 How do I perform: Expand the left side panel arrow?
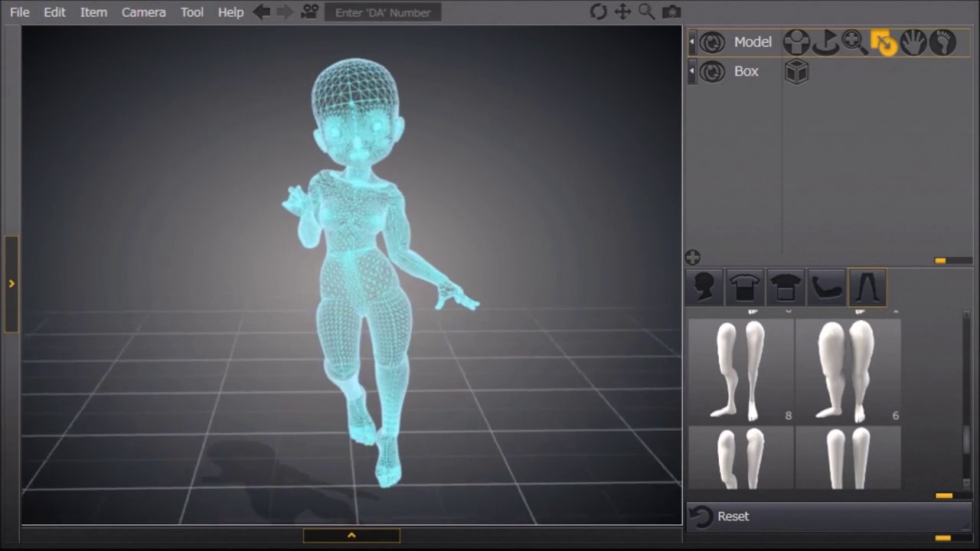pos(11,284)
